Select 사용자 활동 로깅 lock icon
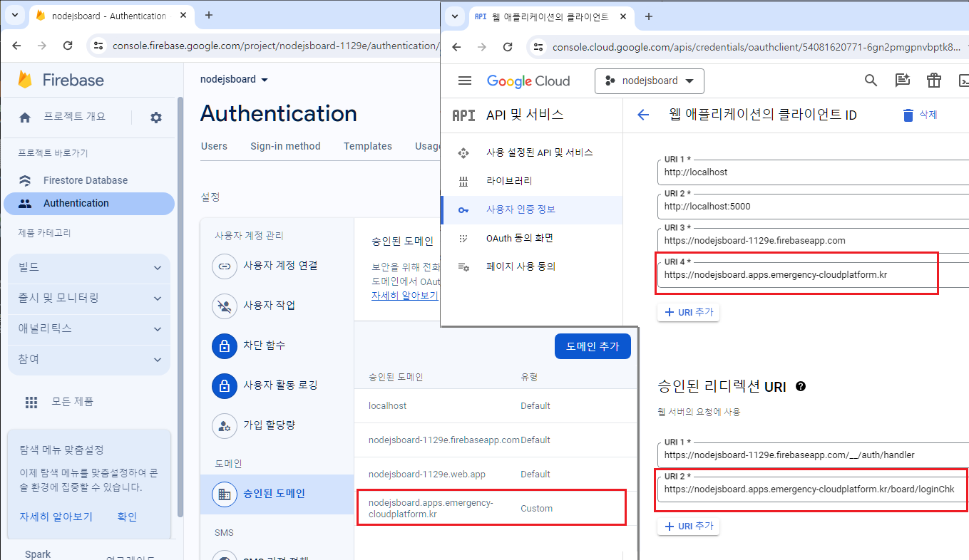The height and width of the screenshot is (560, 969). tap(225, 386)
